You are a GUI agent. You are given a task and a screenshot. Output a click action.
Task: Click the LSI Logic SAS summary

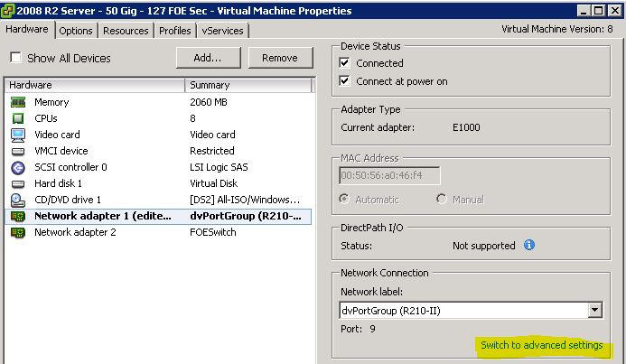point(219,167)
